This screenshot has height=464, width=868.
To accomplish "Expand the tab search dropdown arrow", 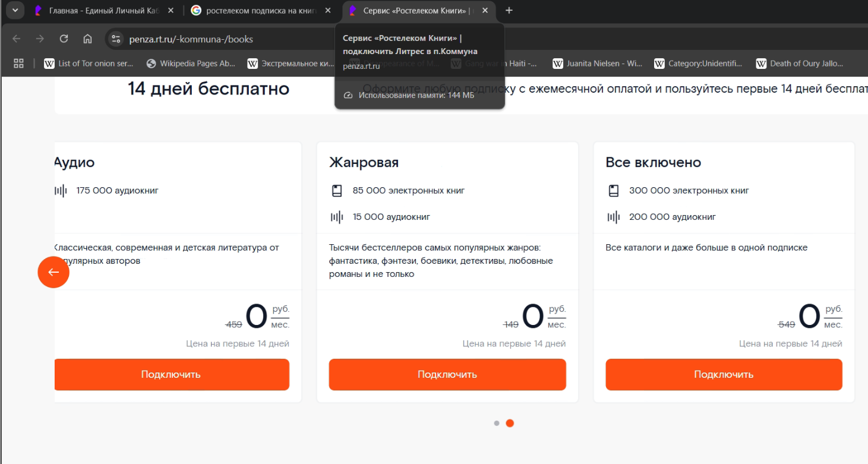I will click(15, 11).
